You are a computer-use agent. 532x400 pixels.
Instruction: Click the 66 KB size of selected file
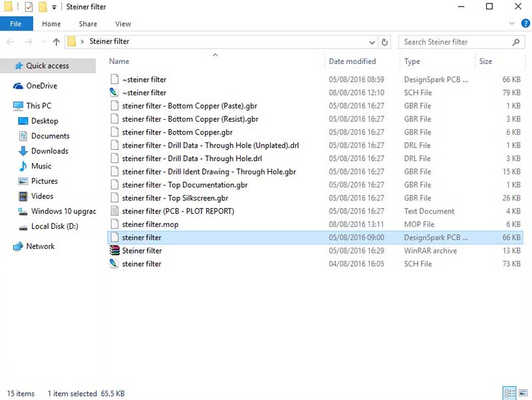click(511, 238)
